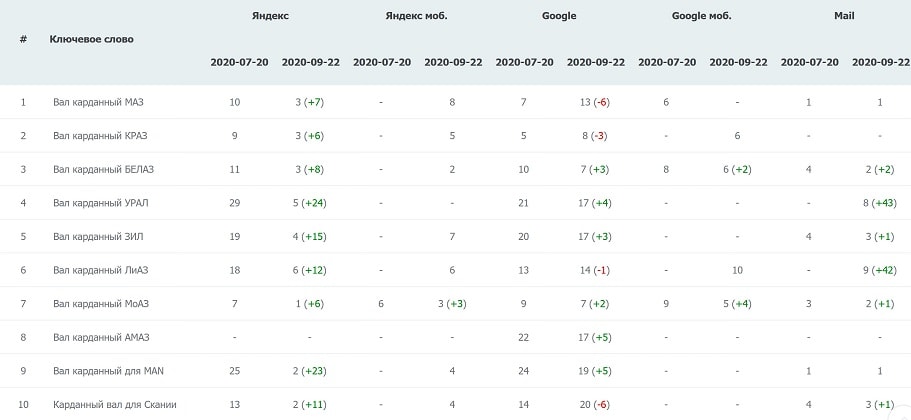Screen dimensions: 911x420
Task: Click the Яндекс моб. column group header
Action: (x=417, y=16)
